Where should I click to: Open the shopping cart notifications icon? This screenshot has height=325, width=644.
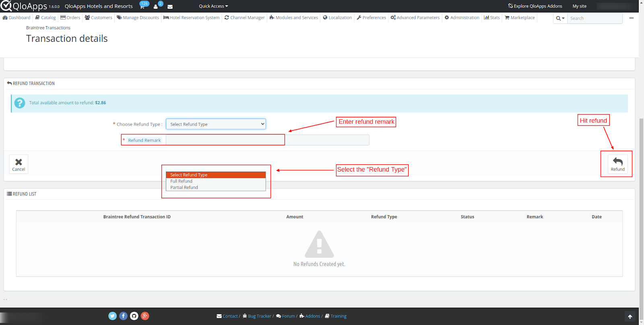[143, 6]
